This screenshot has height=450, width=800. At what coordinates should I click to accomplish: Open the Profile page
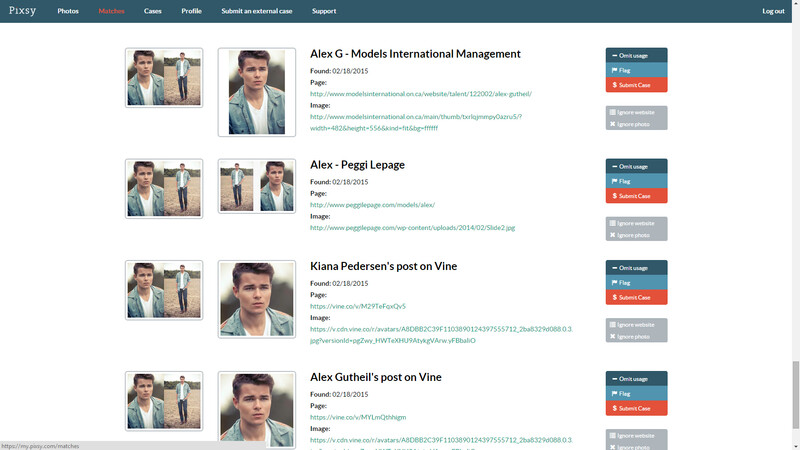point(191,11)
